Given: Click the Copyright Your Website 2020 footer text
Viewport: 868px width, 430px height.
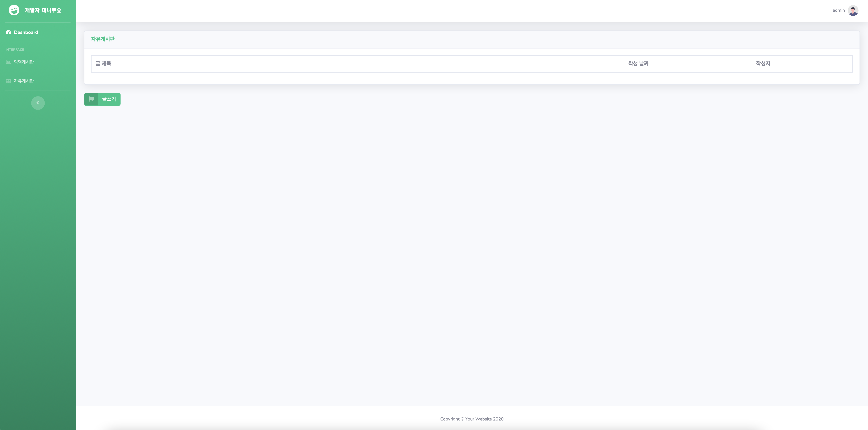Looking at the screenshot, I should pos(472,419).
